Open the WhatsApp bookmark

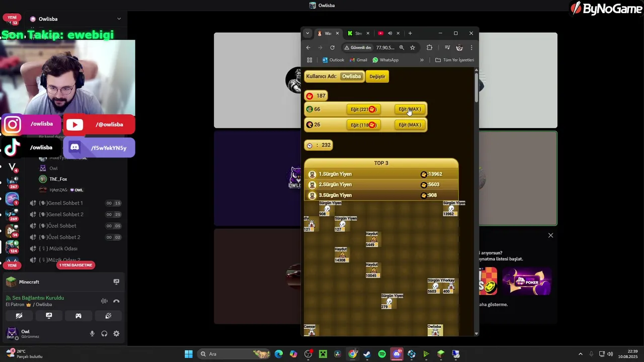(x=385, y=60)
